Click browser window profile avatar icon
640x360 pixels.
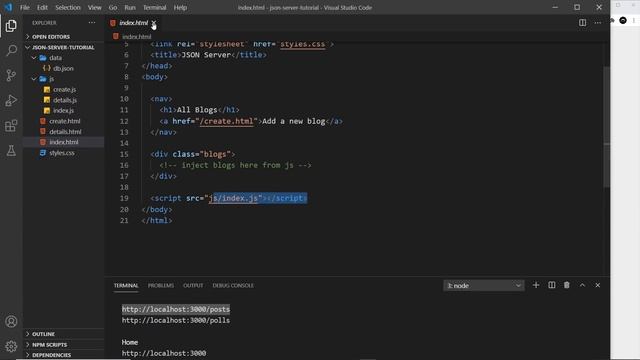tap(623, 20)
